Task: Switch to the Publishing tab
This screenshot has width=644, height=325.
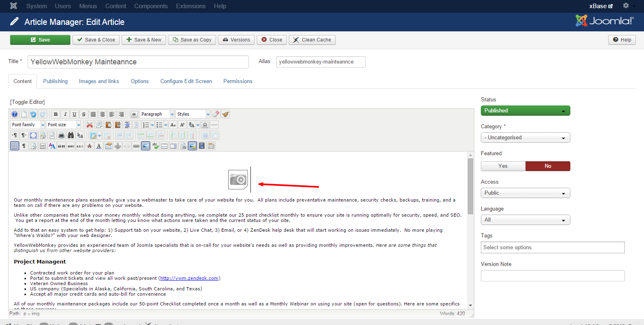Action: click(55, 81)
